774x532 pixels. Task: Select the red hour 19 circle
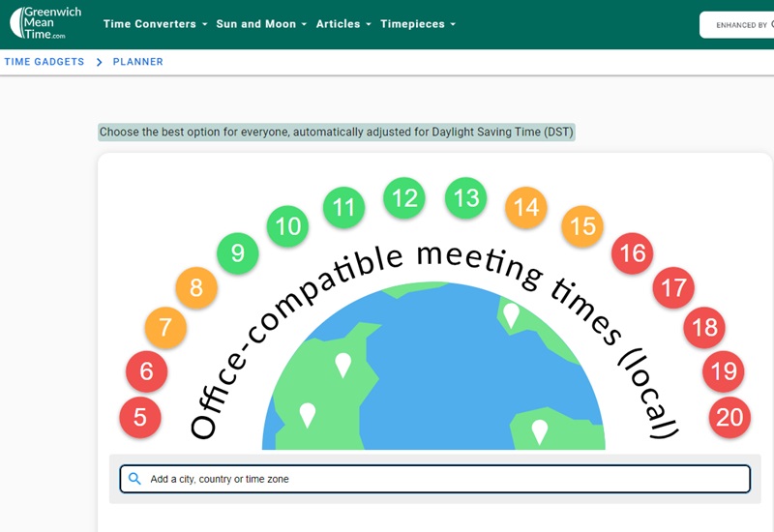(x=723, y=371)
